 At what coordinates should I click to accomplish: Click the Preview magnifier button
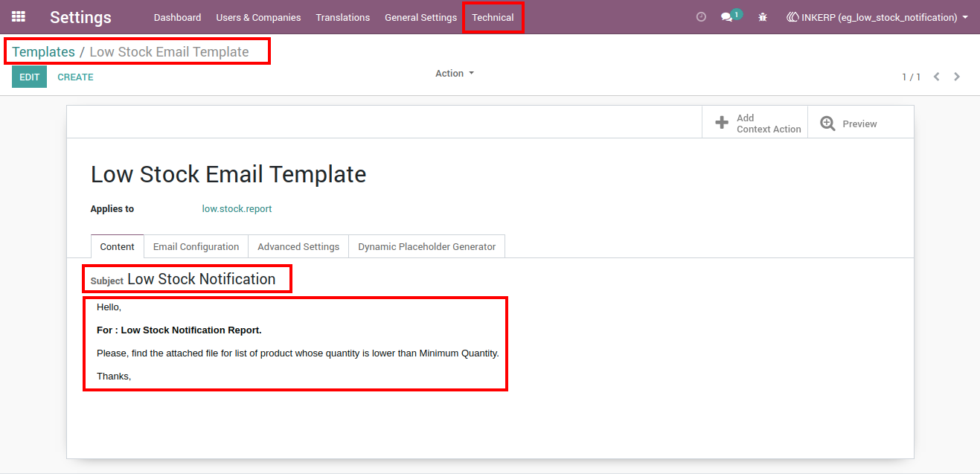pyautogui.click(x=860, y=124)
